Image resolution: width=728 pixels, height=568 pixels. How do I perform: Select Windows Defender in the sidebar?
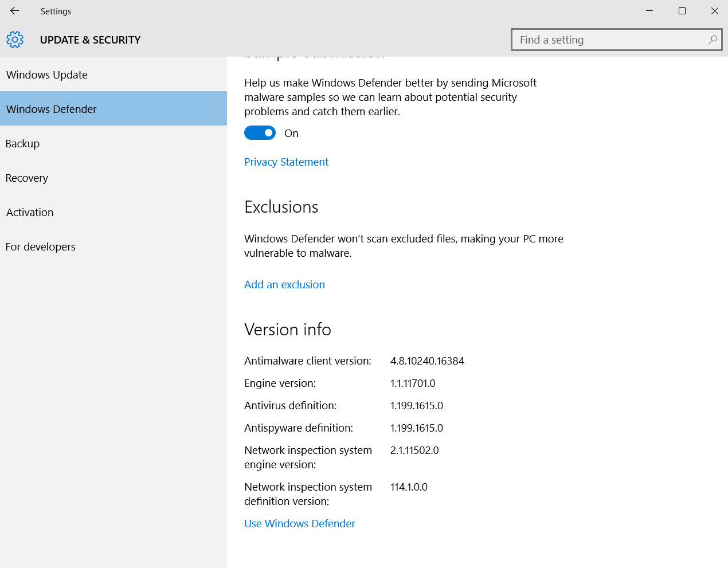52,109
